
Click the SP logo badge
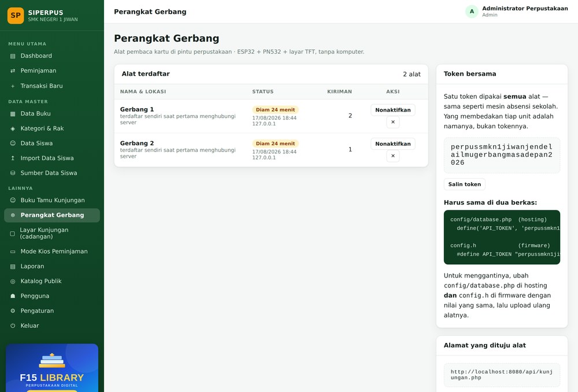(16, 16)
